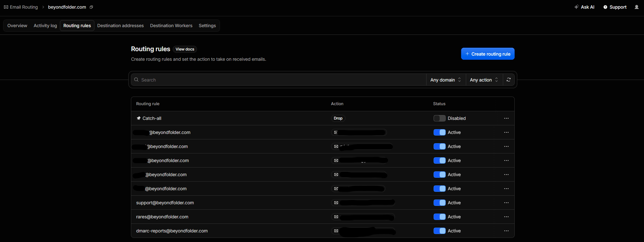Click the copy icon beside beyondfolder.com
Screen dimensions: 644x242
[x=91, y=7]
